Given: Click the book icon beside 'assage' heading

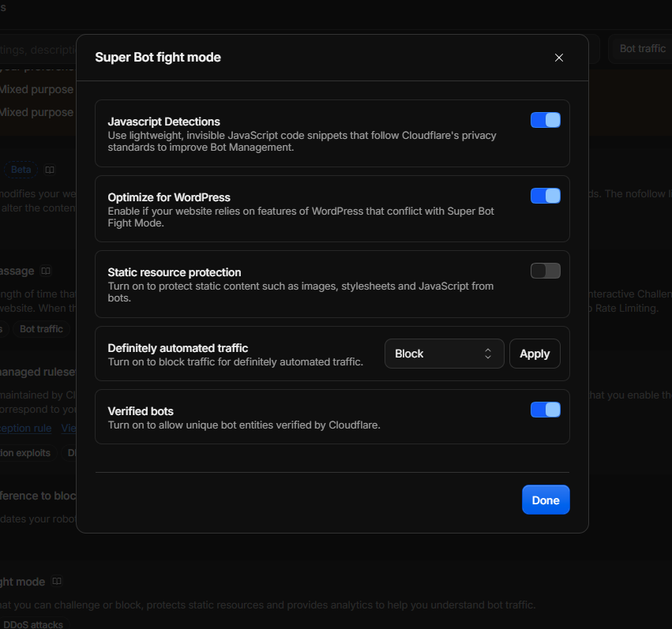Looking at the screenshot, I should click(46, 271).
